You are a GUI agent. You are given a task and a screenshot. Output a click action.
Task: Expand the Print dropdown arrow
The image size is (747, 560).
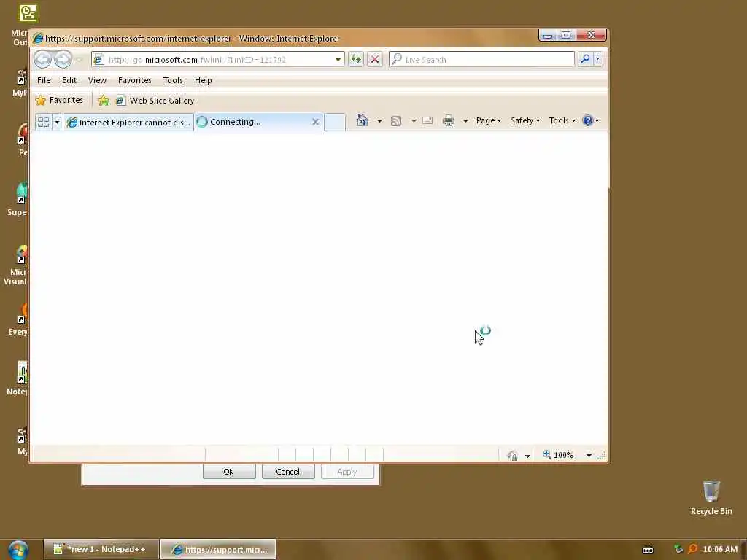[465, 121]
